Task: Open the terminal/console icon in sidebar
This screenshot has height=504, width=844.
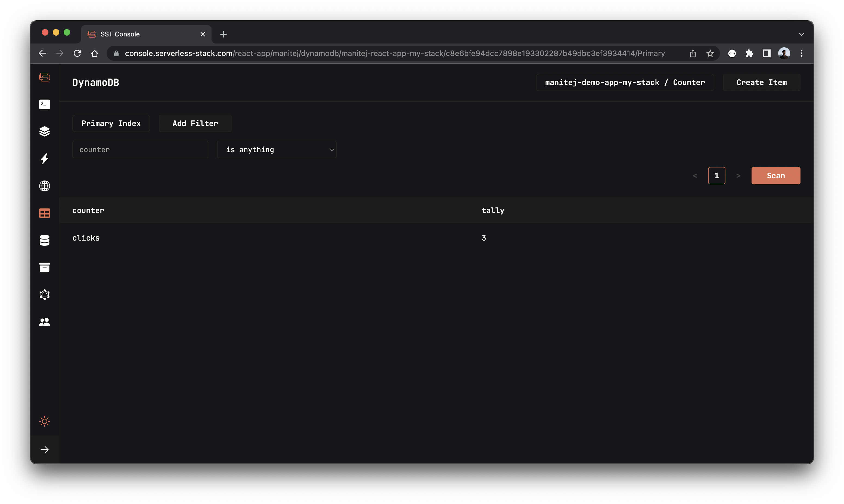Action: coord(45,104)
